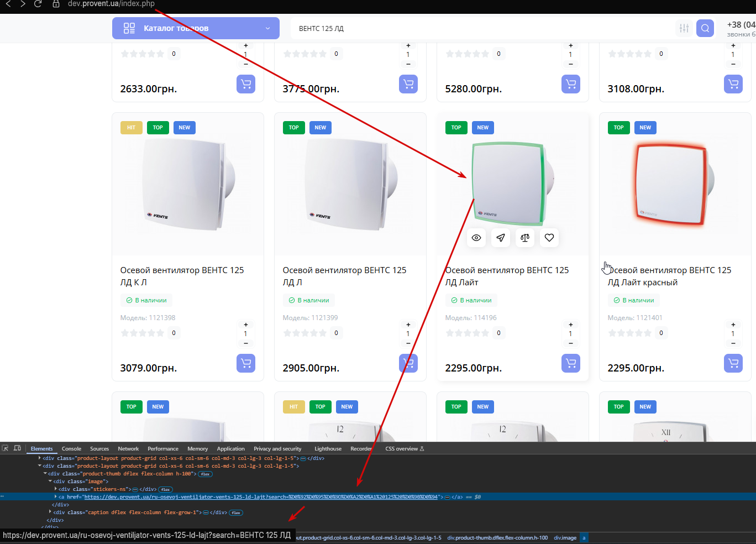Expand the selected anchor href node
This screenshot has height=544, width=756.
tap(55, 496)
